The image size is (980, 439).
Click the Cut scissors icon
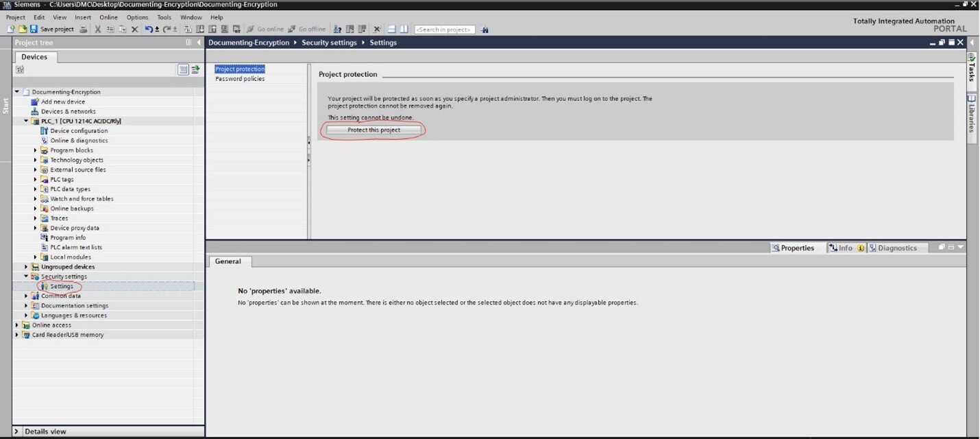tap(98, 29)
